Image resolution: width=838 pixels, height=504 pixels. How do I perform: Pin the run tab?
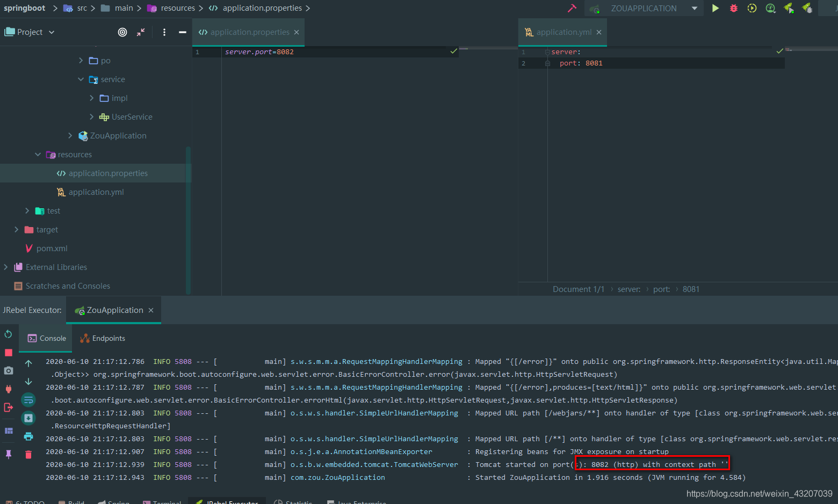(9, 454)
